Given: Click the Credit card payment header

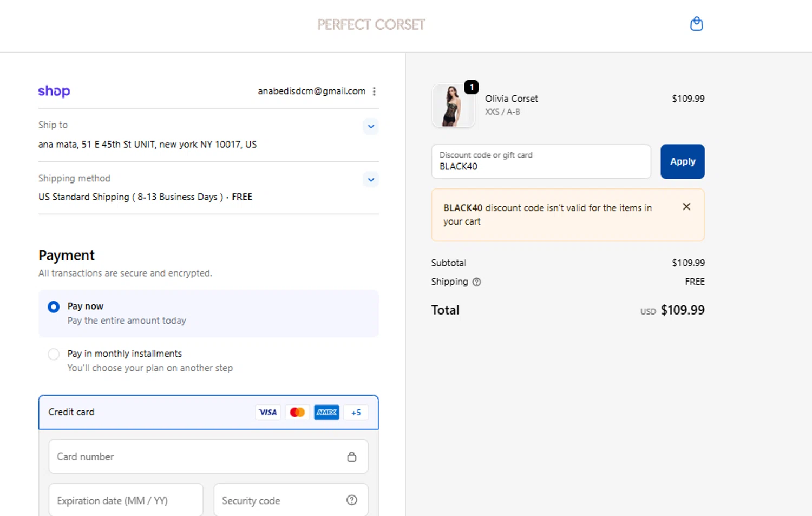Looking at the screenshot, I should click(x=208, y=413).
